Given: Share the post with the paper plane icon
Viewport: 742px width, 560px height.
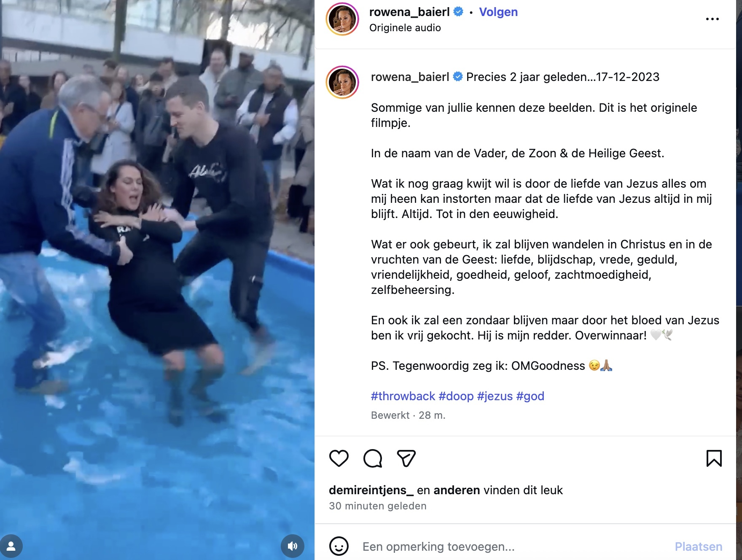Looking at the screenshot, I should (x=406, y=458).
